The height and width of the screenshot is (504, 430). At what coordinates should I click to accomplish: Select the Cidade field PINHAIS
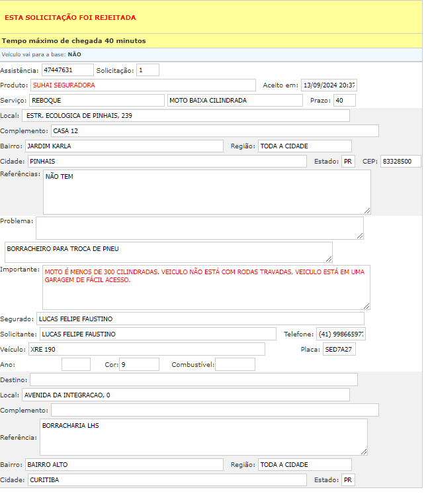coord(167,162)
